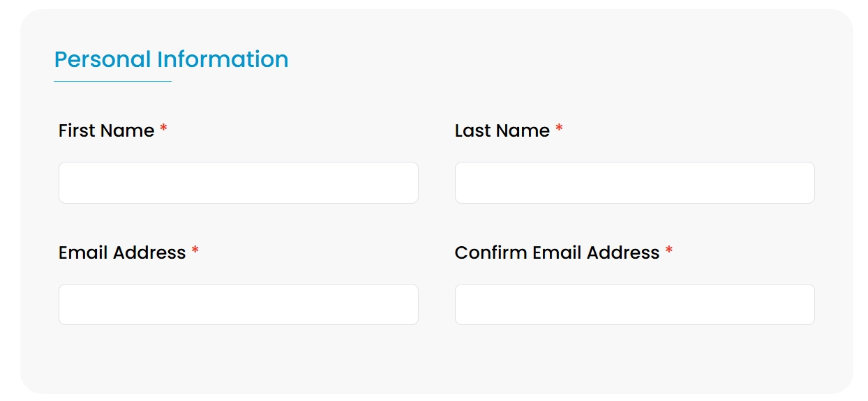Select the Email Address input field
The width and height of the screenshot is (868, 401).
(x=239, y=304)
